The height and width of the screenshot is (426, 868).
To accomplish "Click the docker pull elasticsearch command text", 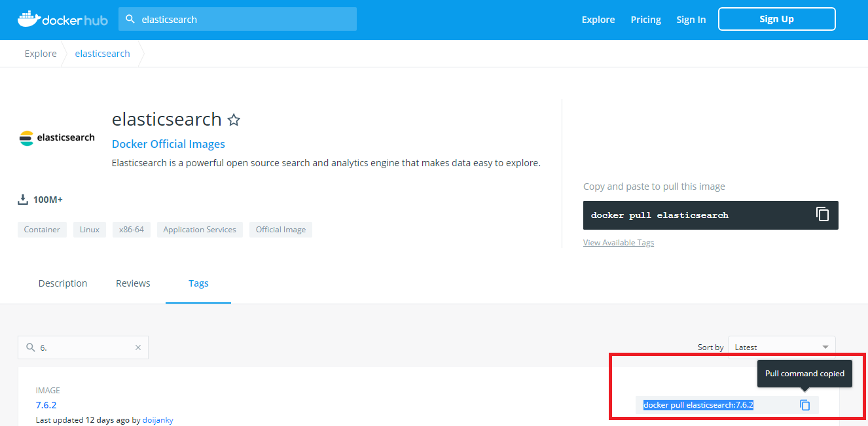I will [660, 215].
